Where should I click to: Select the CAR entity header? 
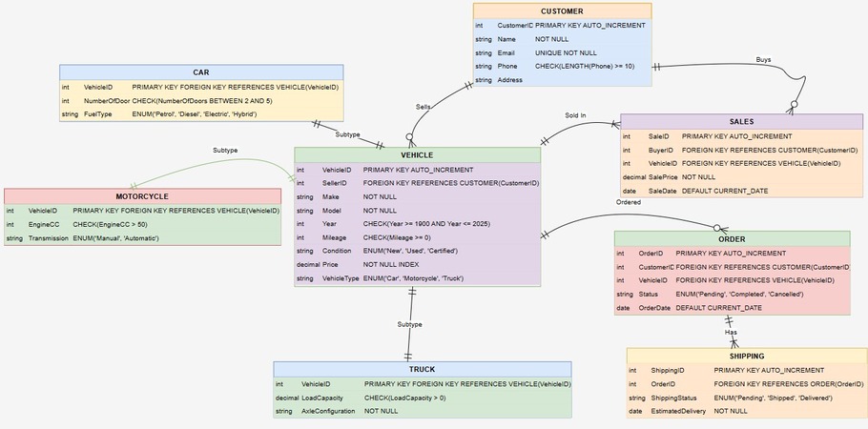[x=200, y=72]
